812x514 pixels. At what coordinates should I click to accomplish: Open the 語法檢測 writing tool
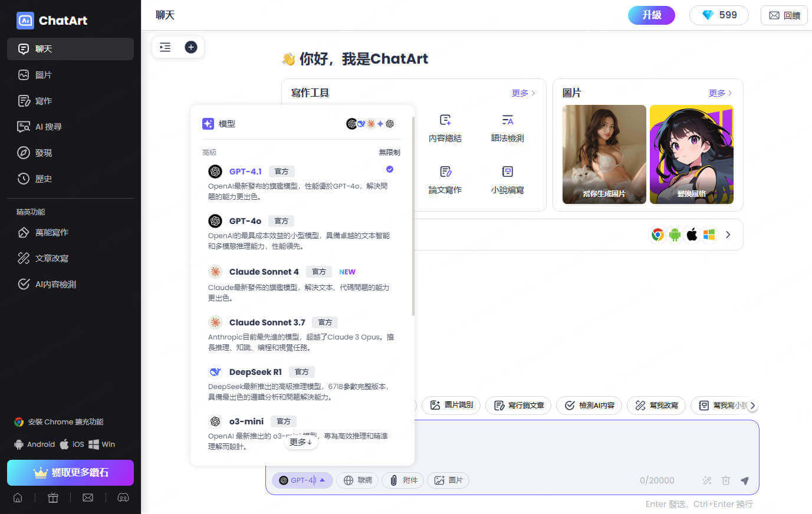point(508,128)
